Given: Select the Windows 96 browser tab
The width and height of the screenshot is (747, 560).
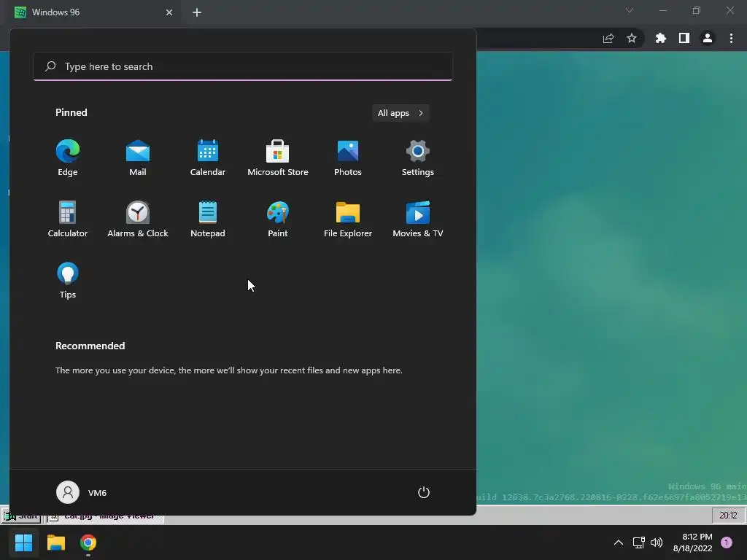Looking at the screenshot, I should click(x=93, y=12).
